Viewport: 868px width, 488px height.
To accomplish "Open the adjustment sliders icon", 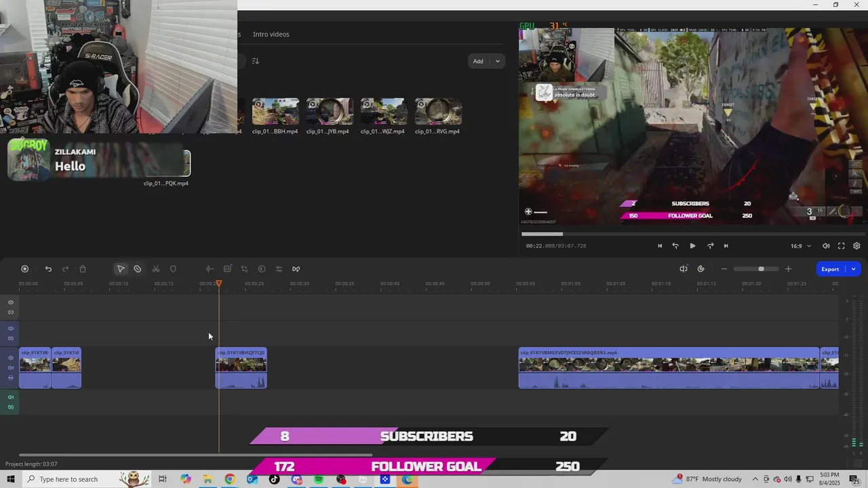I will (x=279, y=269).
